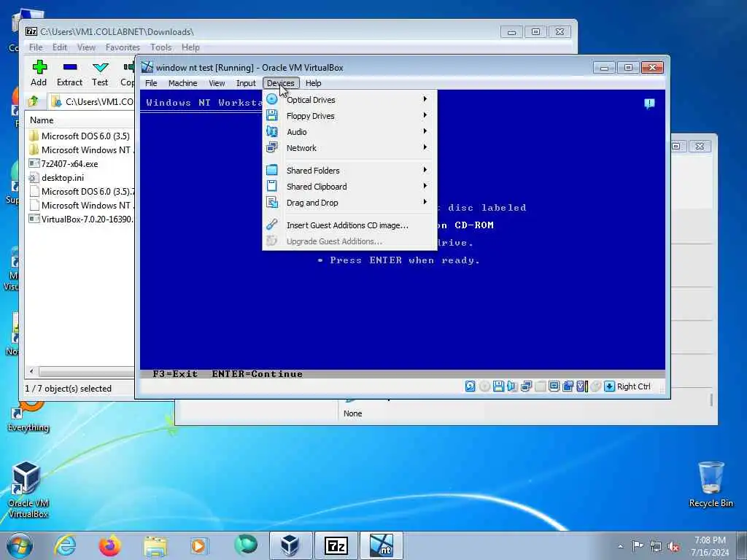
Task: Click the 7-Zip up-one-level folder icon
Action: coord(34,101)
